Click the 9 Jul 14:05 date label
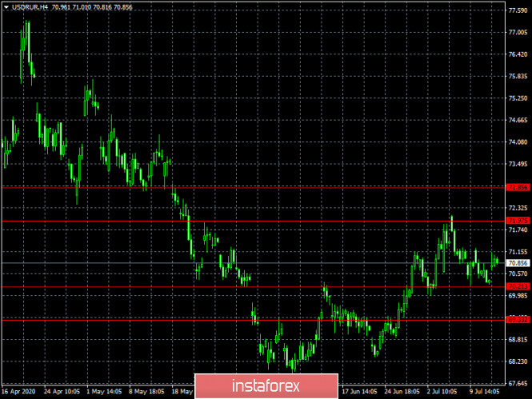532x399 pixels. 484,393
